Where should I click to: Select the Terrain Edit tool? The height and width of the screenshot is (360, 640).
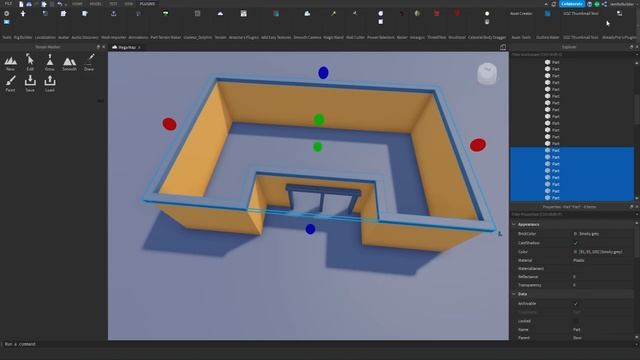coord(30,63)
